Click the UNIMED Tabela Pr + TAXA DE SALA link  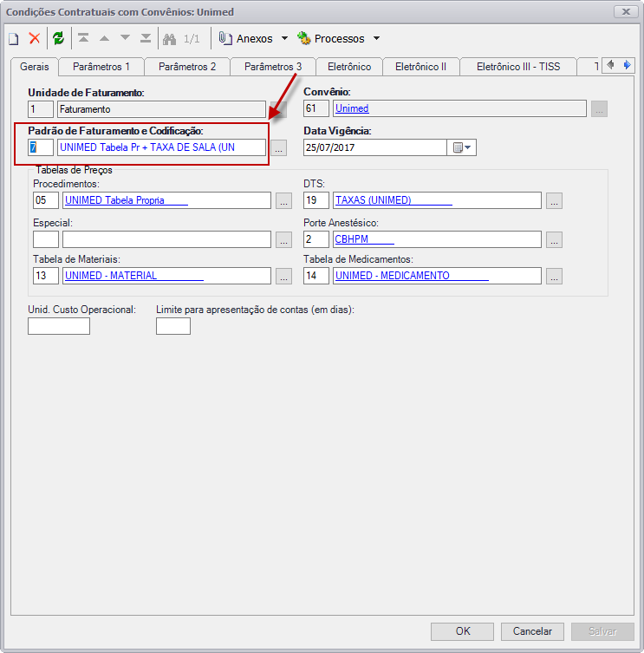pyautogui.click(x=147, y=147)
